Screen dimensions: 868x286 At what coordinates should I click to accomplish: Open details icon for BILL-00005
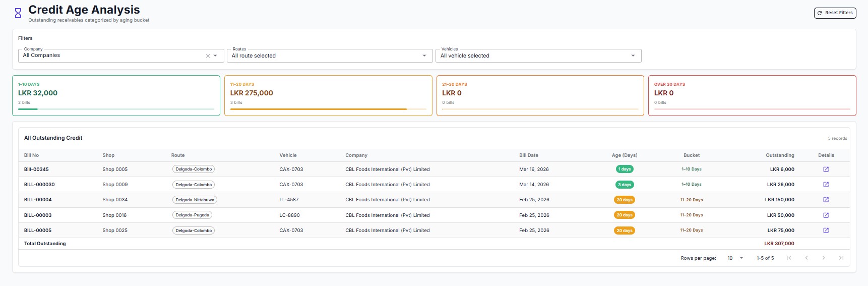pos(826,231)
